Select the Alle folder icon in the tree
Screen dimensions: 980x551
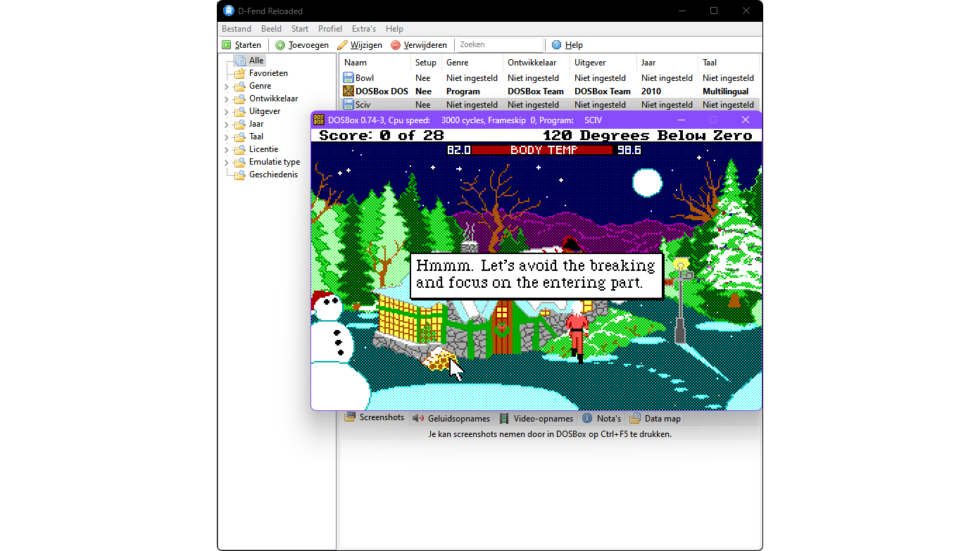[240, 61]
